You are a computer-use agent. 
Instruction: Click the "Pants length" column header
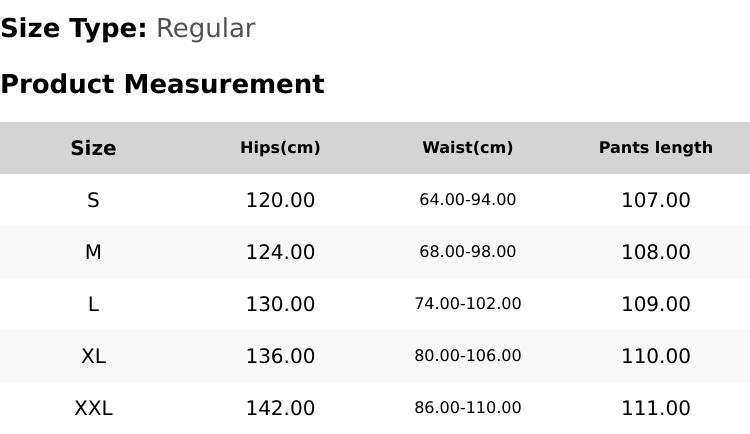pyautogui.click(x=655, y=148)
